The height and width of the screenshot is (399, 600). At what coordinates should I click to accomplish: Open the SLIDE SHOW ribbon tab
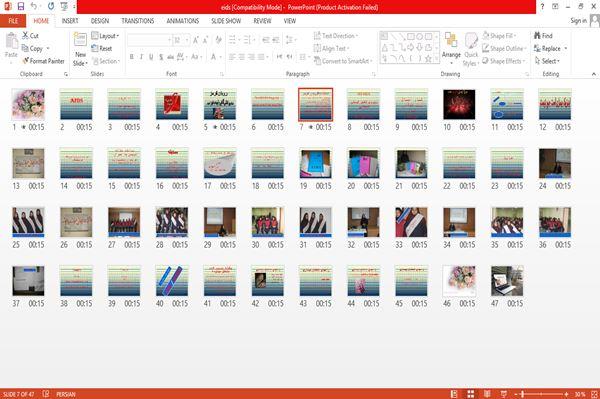(x=226, y=21)
